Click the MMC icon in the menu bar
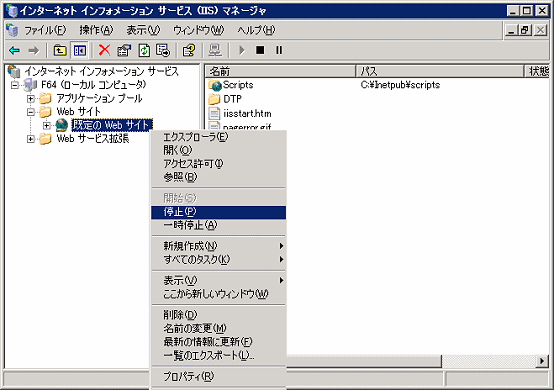The width and height of the screenshot is (554, 390). [12, 30]
